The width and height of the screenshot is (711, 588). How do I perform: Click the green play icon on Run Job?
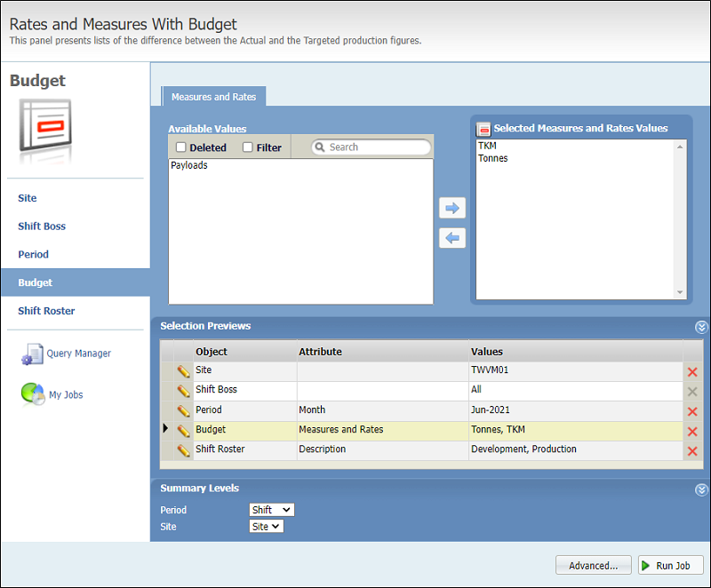click(x=646, y=565)
